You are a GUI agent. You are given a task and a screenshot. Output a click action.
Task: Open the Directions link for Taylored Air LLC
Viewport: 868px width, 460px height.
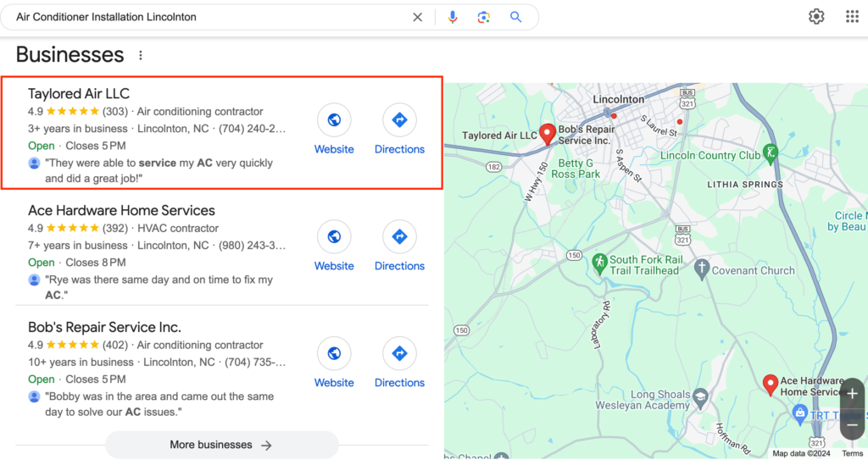point(399,149)
